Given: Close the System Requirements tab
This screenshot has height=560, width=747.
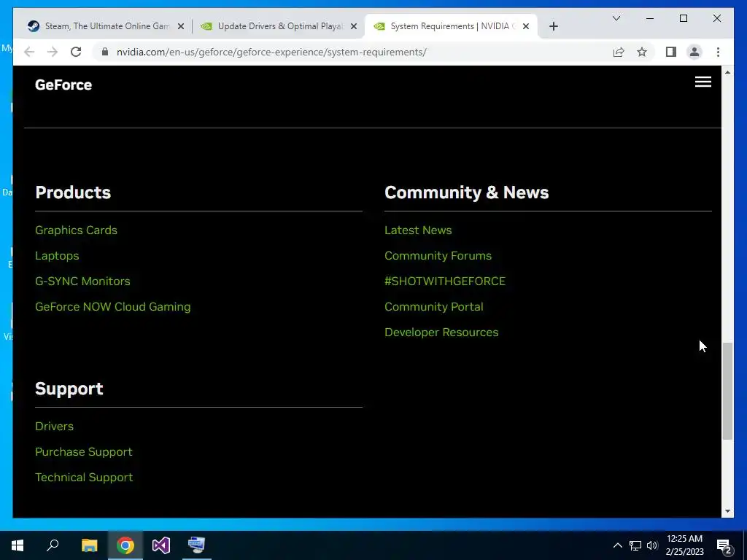Looking at the screenshot, I should pos(525,26).
